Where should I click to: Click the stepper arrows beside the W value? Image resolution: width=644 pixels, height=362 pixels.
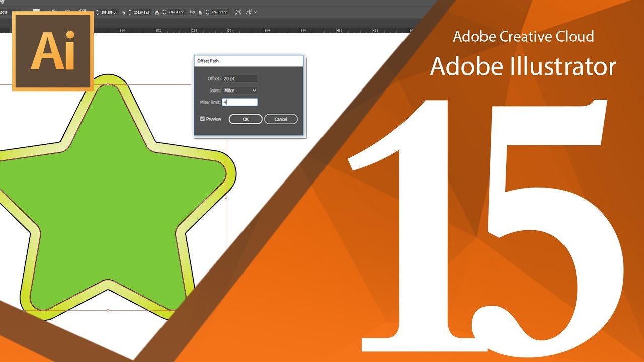pos(164,12)
